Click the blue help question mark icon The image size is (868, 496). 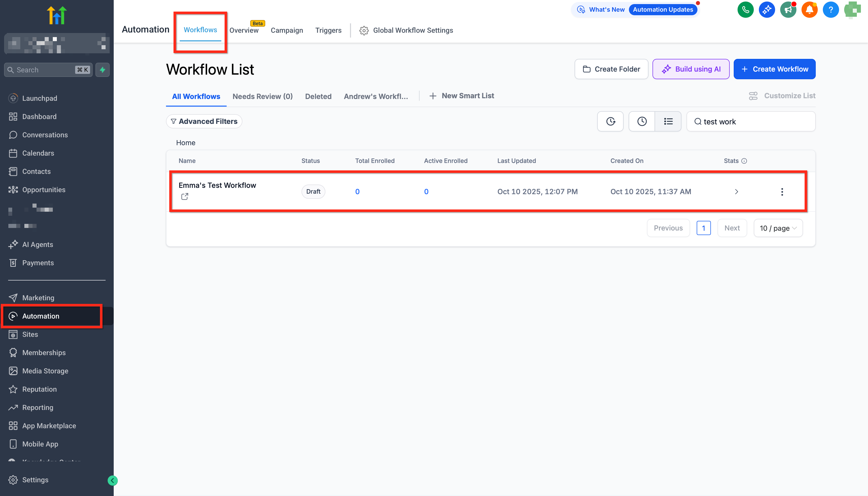pos(830,10)
